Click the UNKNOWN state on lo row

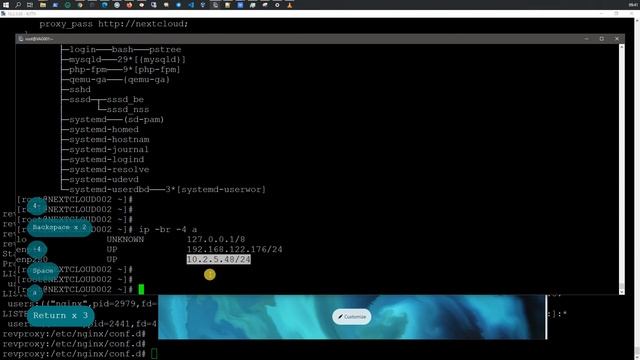[x=125, y=240]
